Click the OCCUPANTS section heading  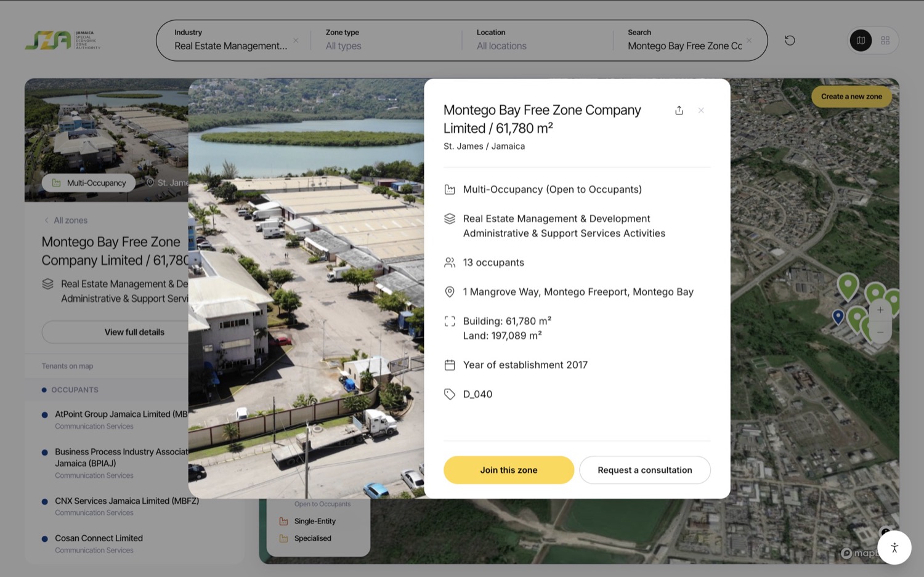(x=75, y=390)
